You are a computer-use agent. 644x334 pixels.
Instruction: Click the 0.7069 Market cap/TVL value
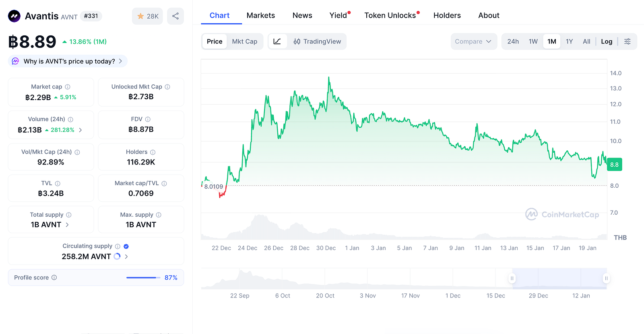141,193
